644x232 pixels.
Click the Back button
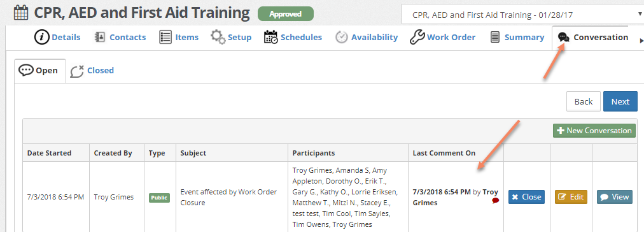tap(583, 101)
